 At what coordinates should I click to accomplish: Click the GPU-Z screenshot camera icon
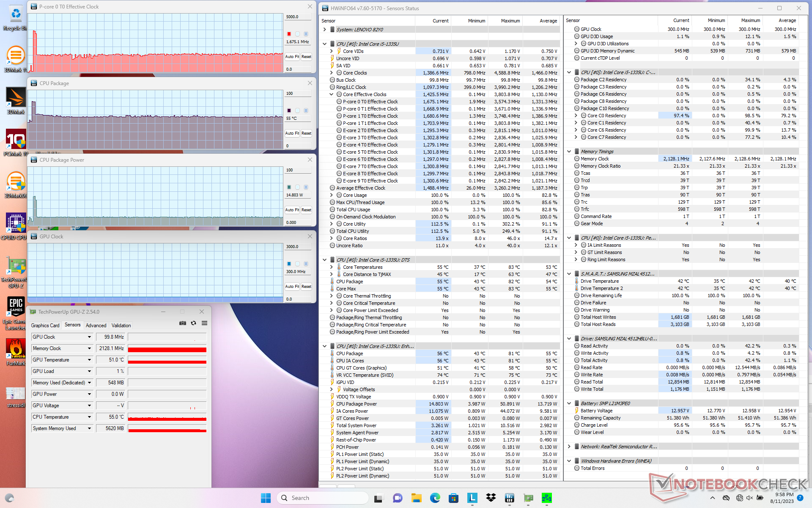[x=182, y=323]
